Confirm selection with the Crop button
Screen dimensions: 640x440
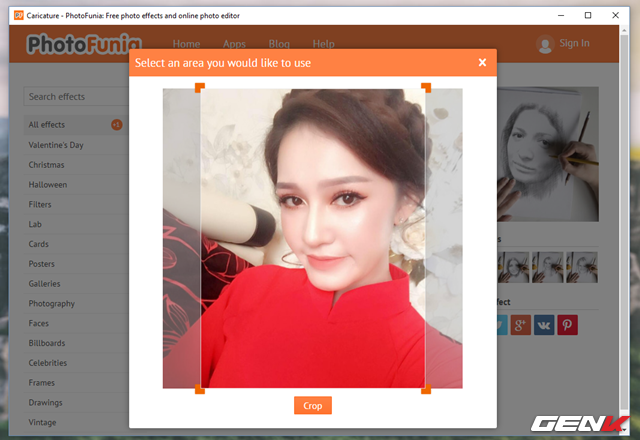313,405
